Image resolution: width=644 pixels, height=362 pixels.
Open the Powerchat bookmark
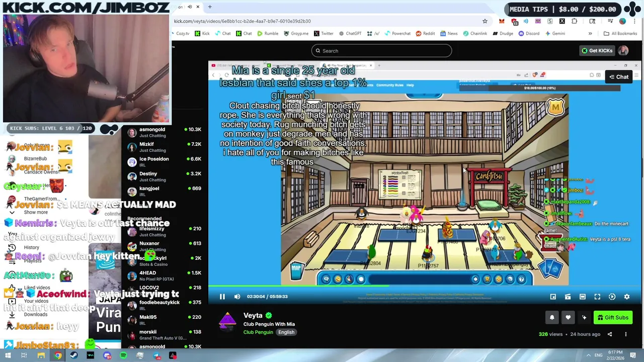tap(396, 34)
